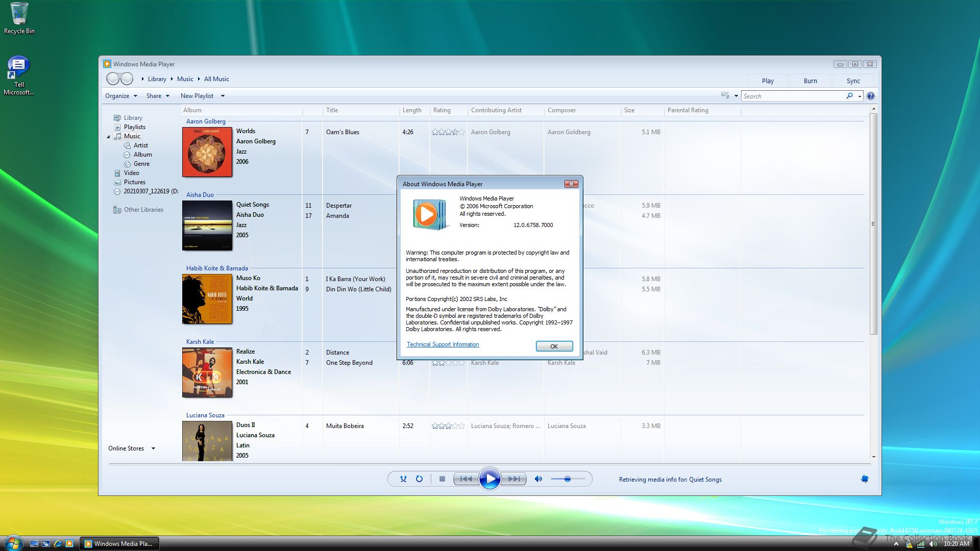Screen dimensions: 980x551
Task: Open the Organize menu
Action: 121,96
